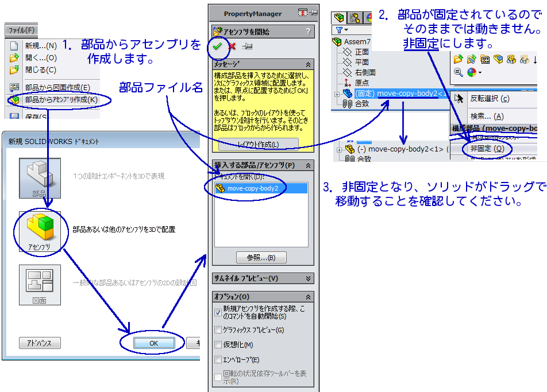This screenshot has height=392, width=547.
Task: Click the PropertyManager split panel icon
Action: [x=302, y=13]
